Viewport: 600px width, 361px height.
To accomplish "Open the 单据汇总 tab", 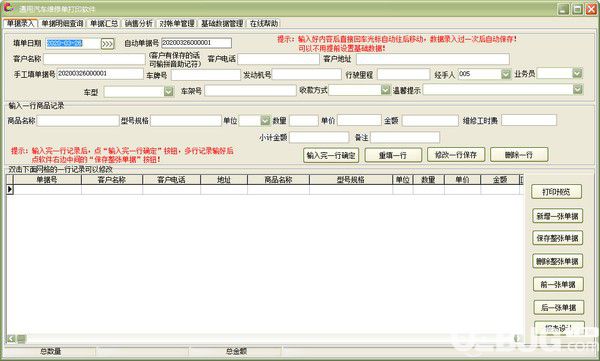I will pos(104,23).
